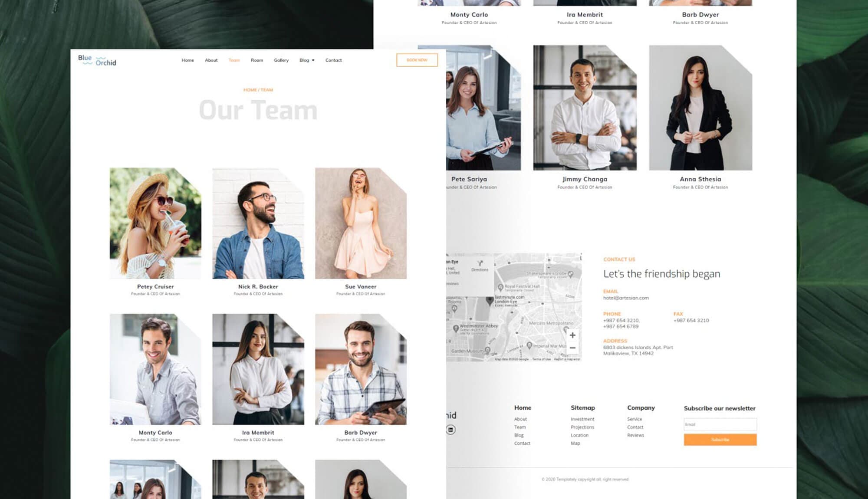Viewport: 868px width, 499px height.
Task: Select Jimmy Changa's portrait photo
Action: [x=584, y=108]
